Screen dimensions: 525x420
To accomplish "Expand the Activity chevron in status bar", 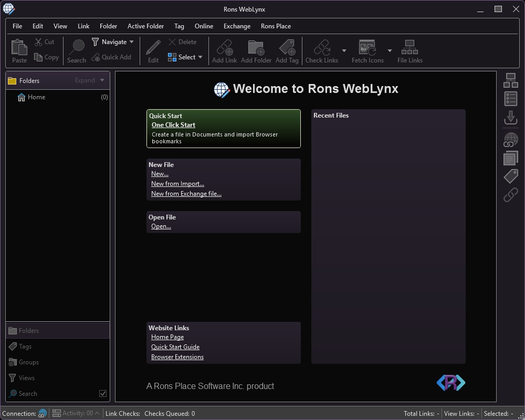I will pyautogui.click(x=97, y=413).
